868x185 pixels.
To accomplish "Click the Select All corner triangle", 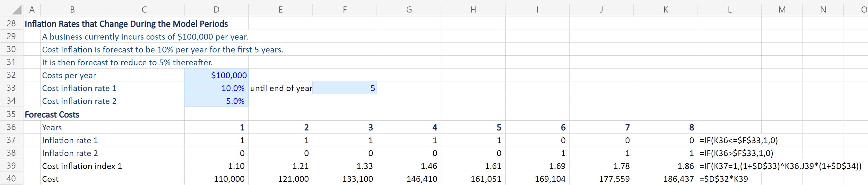I will click(x=17, y=10).
